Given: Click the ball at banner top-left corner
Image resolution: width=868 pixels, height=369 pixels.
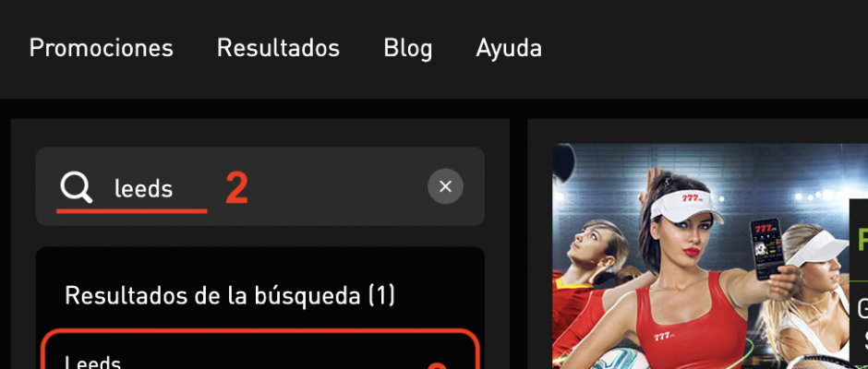Looking at the screenshot, I should 563,163.
